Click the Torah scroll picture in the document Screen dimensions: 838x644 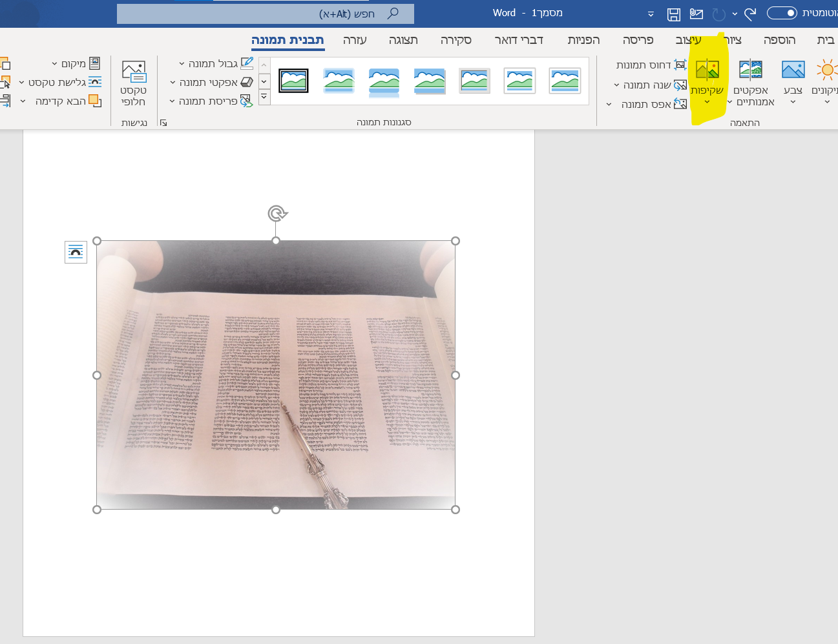[276, 375]
